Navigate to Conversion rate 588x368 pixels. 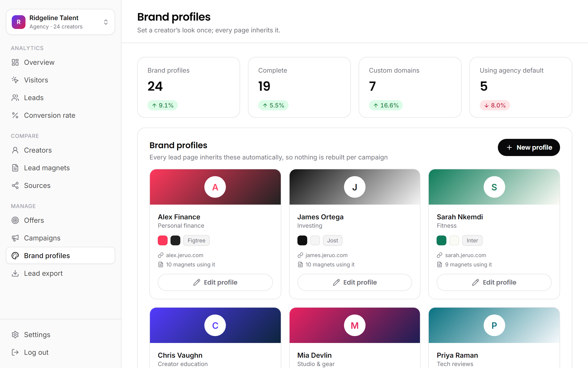coord(61,115)
